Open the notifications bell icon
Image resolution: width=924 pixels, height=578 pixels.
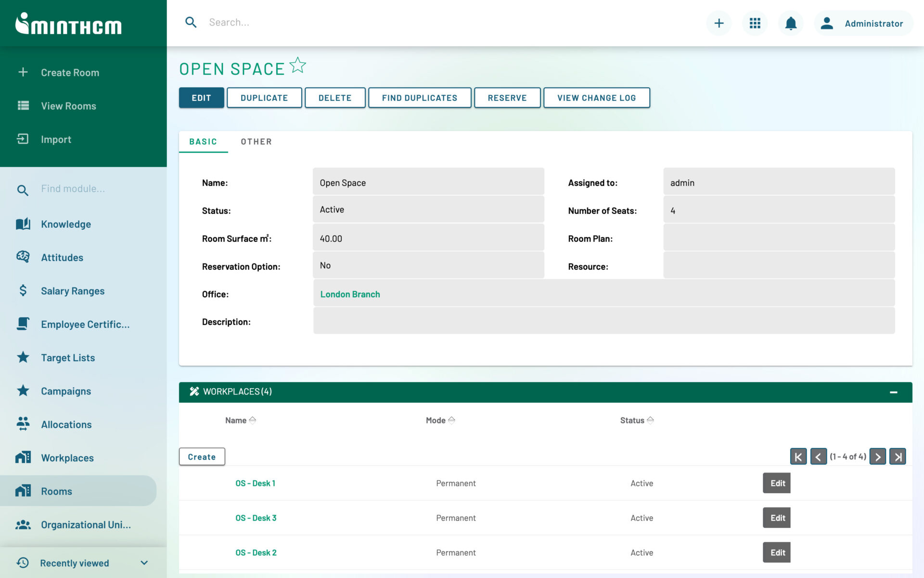[x=790, y=23]
